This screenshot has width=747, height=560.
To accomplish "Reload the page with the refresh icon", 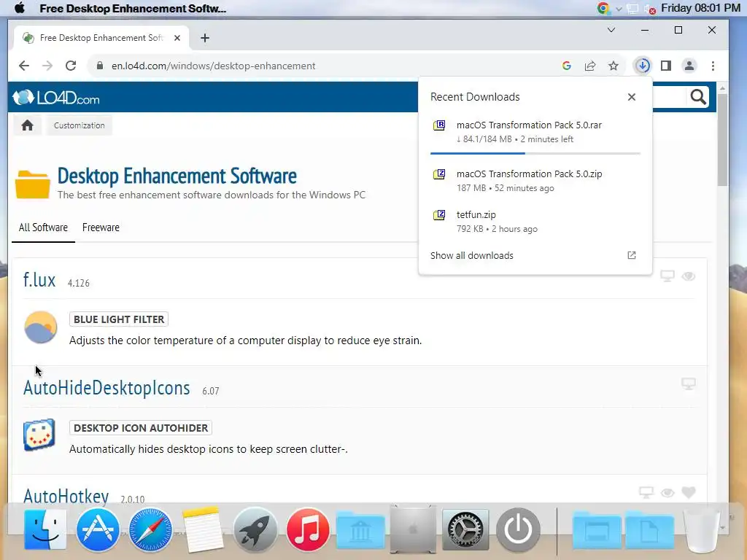I will [x=71, y=66].
